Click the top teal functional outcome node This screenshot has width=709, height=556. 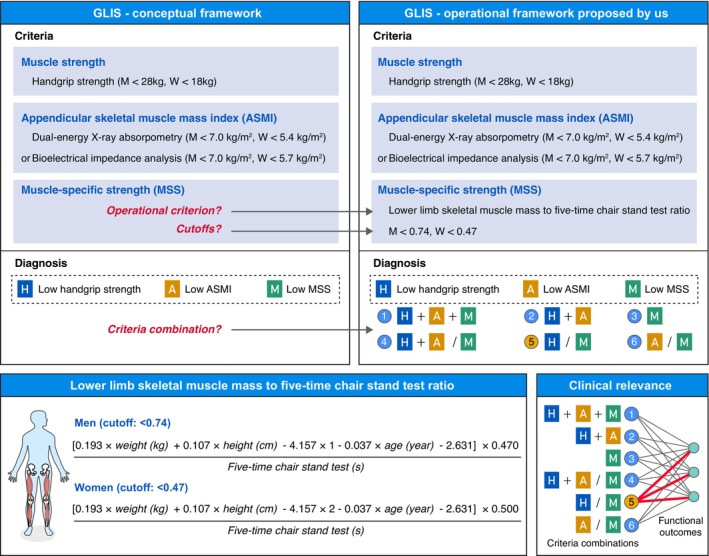pos(693,448)
